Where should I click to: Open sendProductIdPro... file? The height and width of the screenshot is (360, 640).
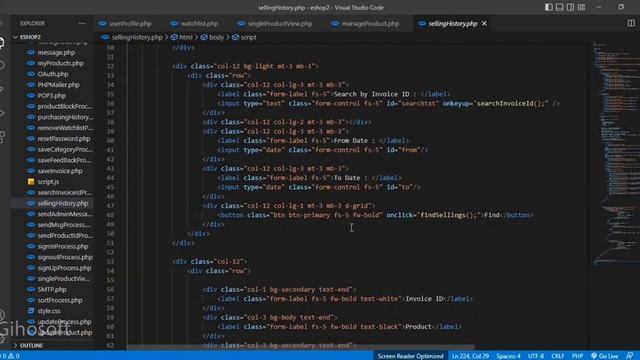point(65,236)
